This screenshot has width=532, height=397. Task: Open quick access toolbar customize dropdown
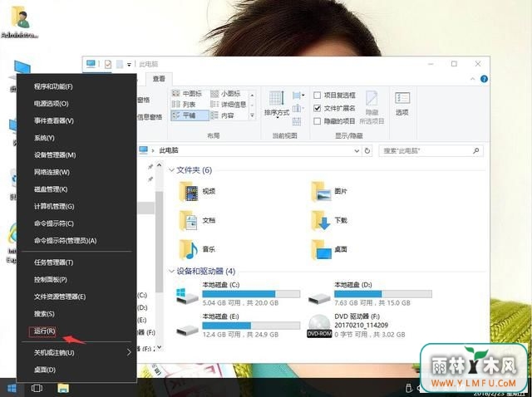[129, 64]
